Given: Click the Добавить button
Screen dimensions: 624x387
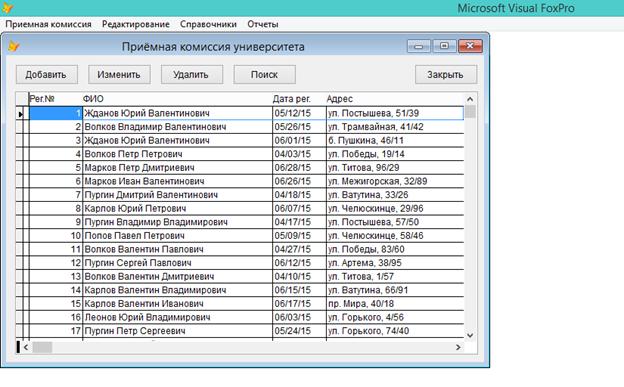Looking at the screenshot, I should tap(47, 74).
